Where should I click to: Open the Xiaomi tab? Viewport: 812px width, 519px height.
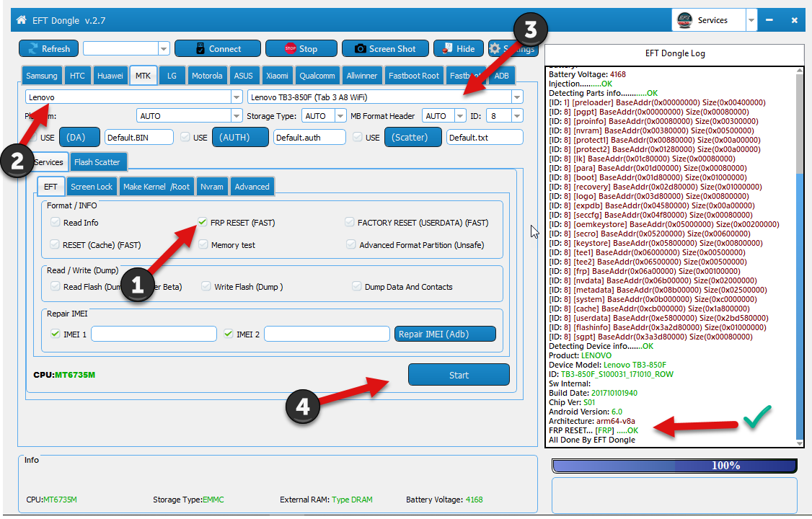(277, 76)
